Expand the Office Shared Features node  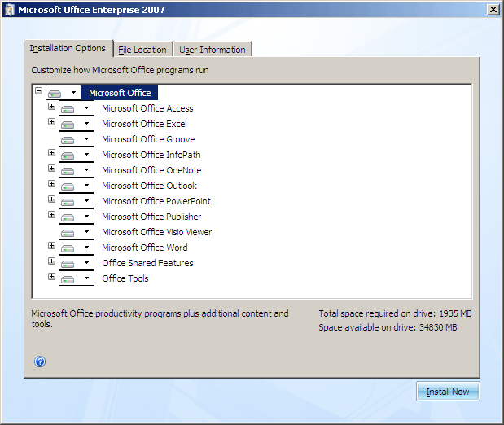pyautogui.click(x=51, y=261)
